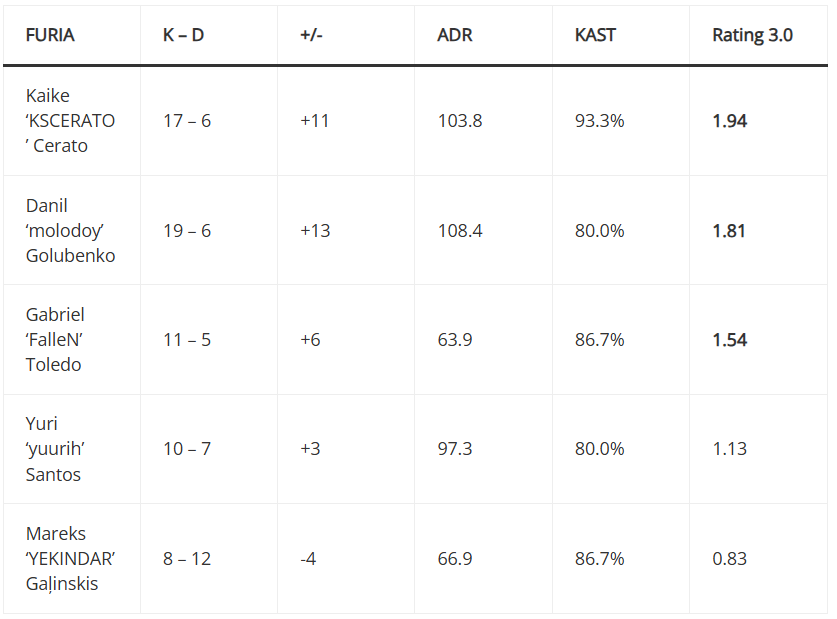Click the 1.94 rating value
Image resolution: width=837 pixels, height=619 pixels.
729,121
